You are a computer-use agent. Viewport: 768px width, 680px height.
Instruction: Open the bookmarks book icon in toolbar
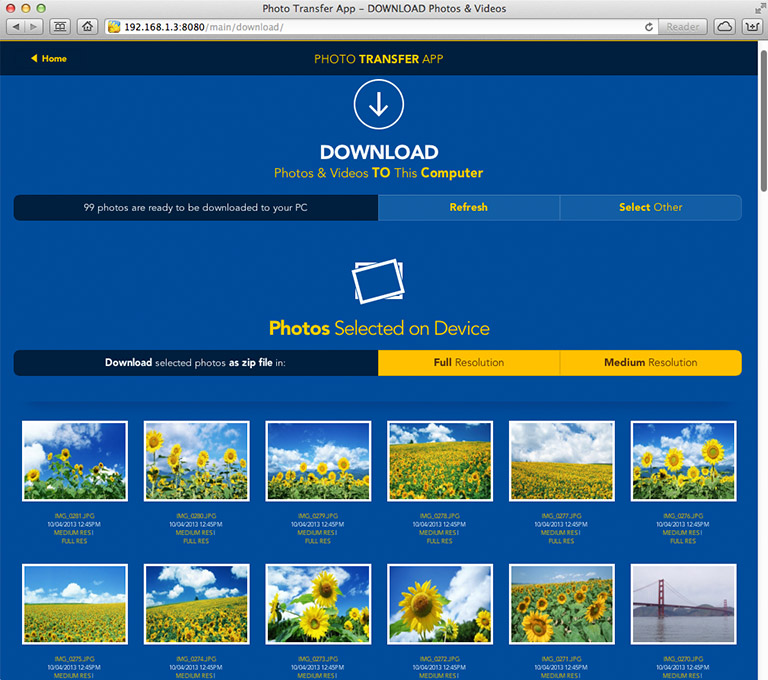point(60,26)
